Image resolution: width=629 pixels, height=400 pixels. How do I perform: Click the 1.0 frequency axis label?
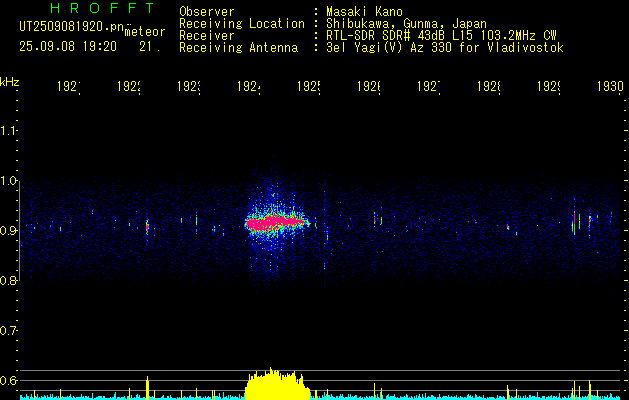click(8, 181)
